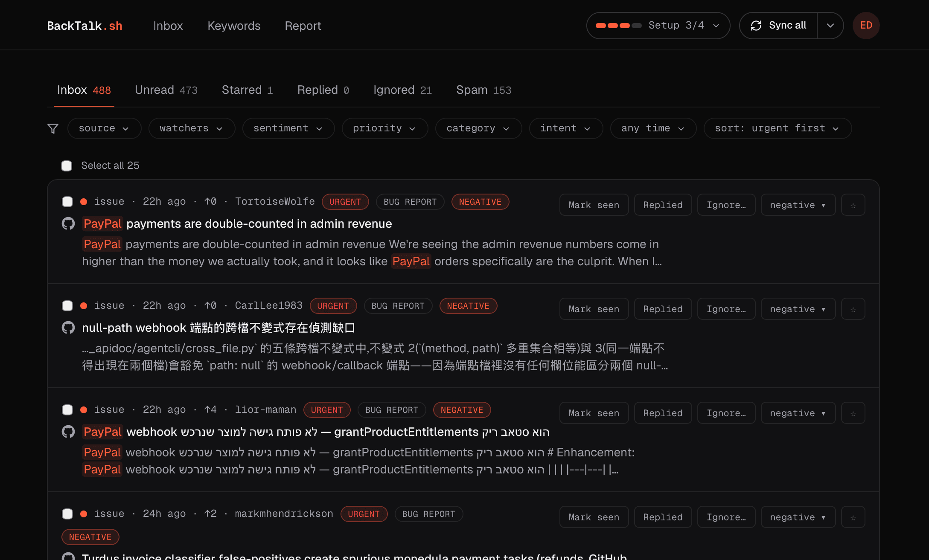Check the lior-maman issue checkbox
929x560 pixels.
click(x=67, y=410)
